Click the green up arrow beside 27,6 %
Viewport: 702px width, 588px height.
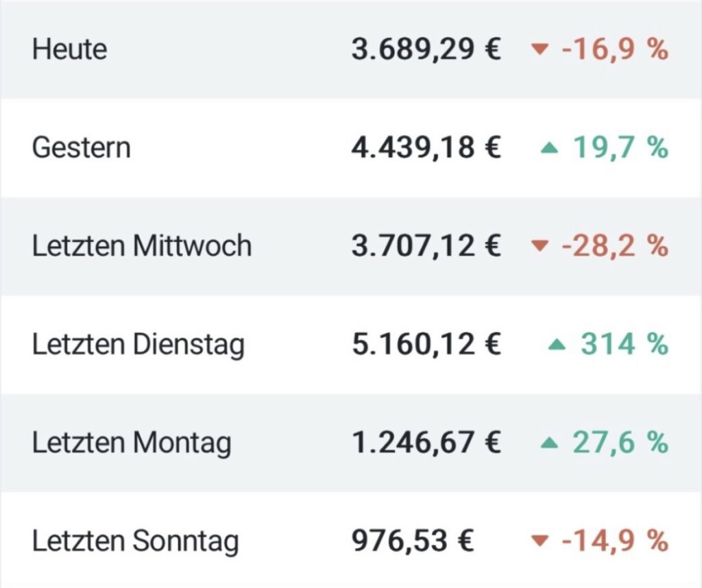549,443
